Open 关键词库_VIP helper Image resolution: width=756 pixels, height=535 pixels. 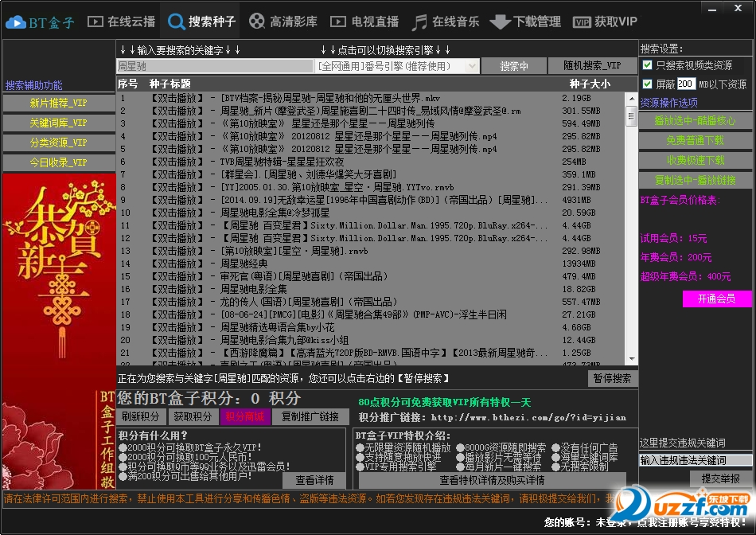click(x=58, y=123)
